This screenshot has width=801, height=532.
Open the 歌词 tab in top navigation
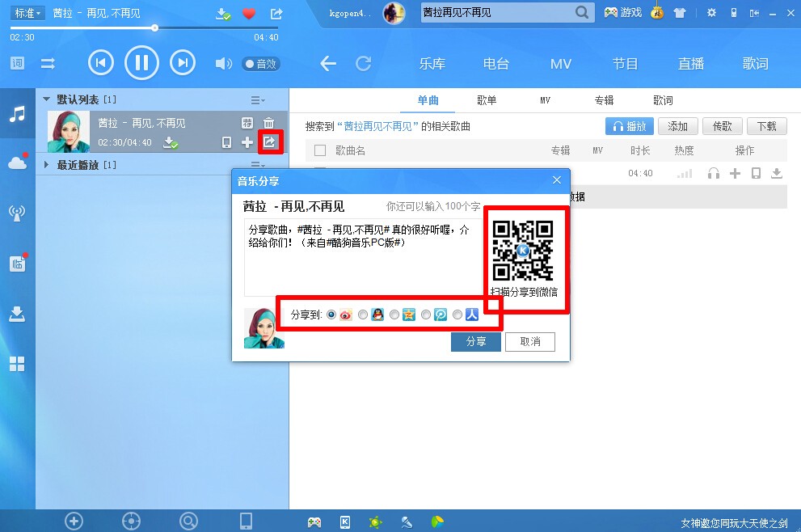pyautogui.click(x=756, y=64)
